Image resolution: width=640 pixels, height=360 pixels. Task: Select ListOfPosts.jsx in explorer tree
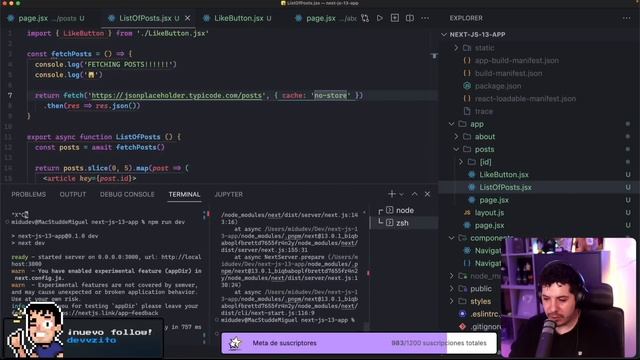click(505, 187)
